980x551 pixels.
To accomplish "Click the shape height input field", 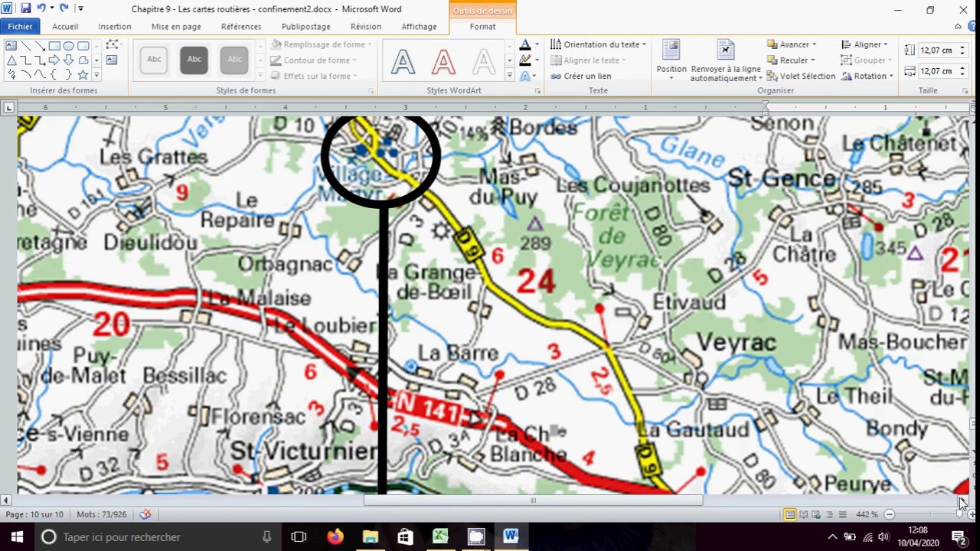I will [936, 51].
